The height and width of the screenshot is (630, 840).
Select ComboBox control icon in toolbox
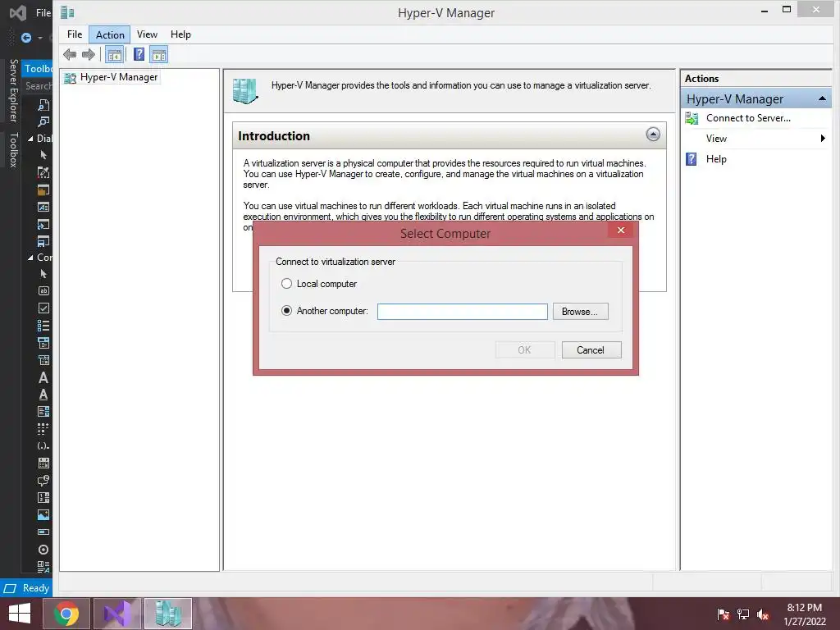coord(43,343)
